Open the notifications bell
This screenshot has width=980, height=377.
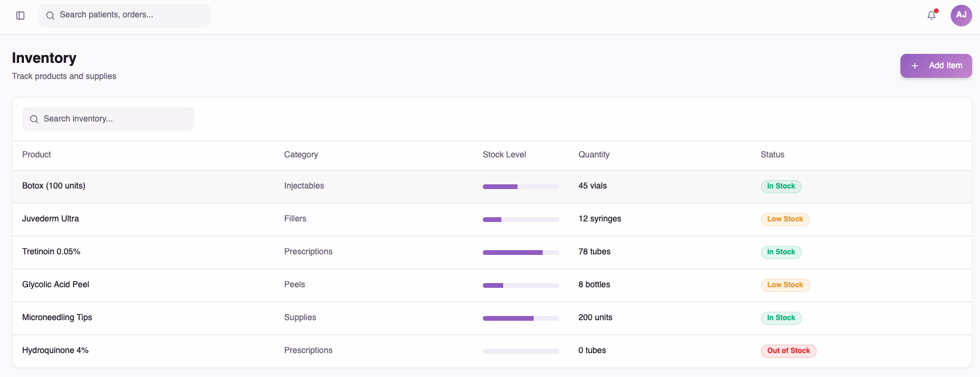pyautogui.click(x=932, y=16)
